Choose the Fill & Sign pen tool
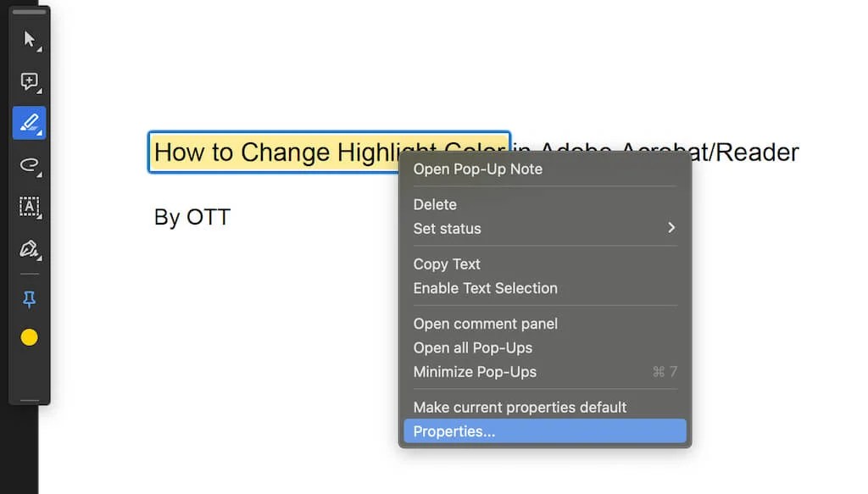Screen dimensions: 868x494 pyautogui.click(x=30, y=248)
